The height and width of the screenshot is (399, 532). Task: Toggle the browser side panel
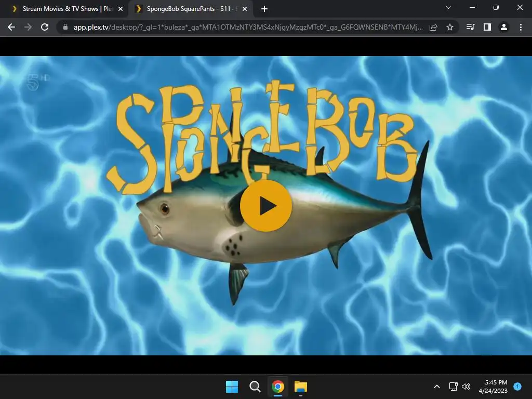click(x=487, y=27)
